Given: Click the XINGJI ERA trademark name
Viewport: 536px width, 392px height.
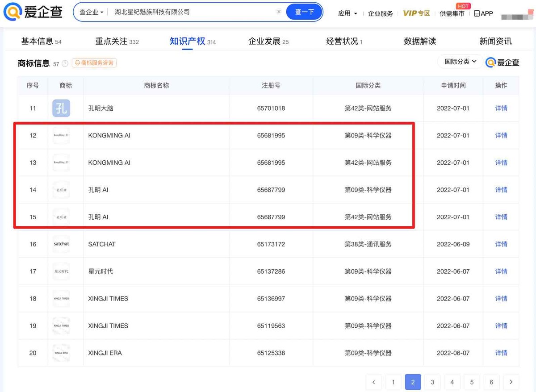Looking at the screenshot, I should [x=105, y=353].
